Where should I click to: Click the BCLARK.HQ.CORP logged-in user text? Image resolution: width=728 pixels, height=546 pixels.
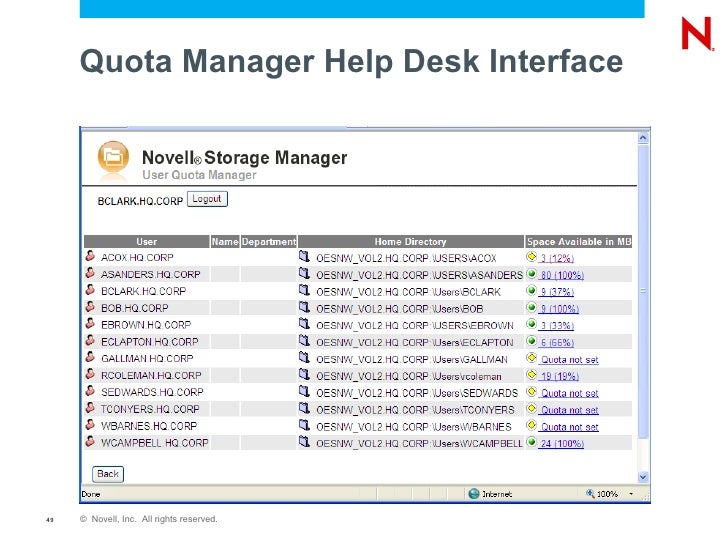click(x=140, y=202)
